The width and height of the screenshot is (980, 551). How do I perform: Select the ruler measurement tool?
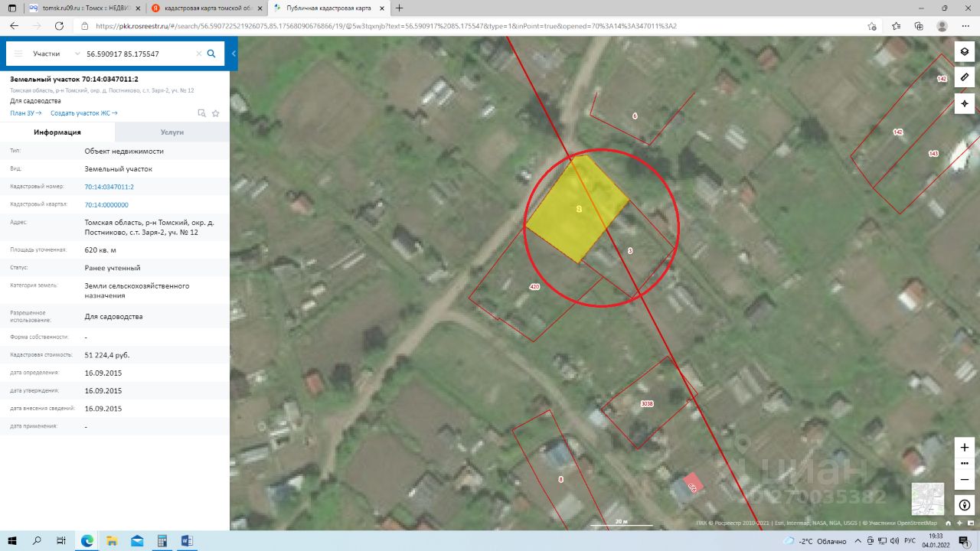pos(964,77)
